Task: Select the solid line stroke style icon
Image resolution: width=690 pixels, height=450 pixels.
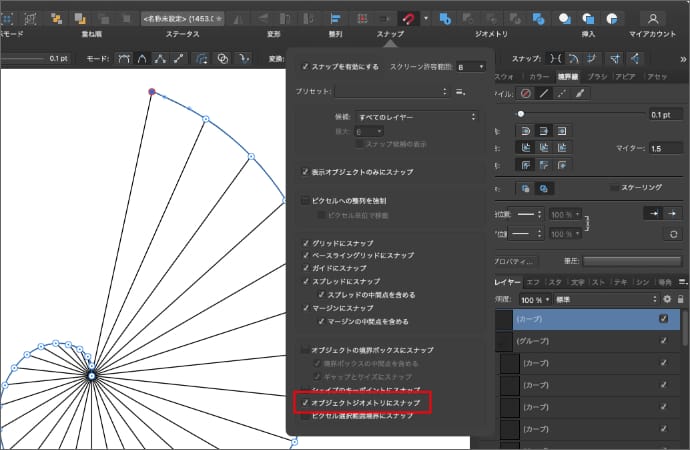Action: (x=543, y=93)
